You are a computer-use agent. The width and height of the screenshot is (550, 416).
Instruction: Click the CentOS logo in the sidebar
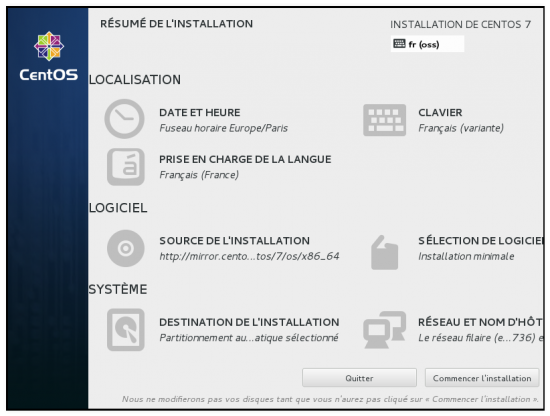[48, 56]
